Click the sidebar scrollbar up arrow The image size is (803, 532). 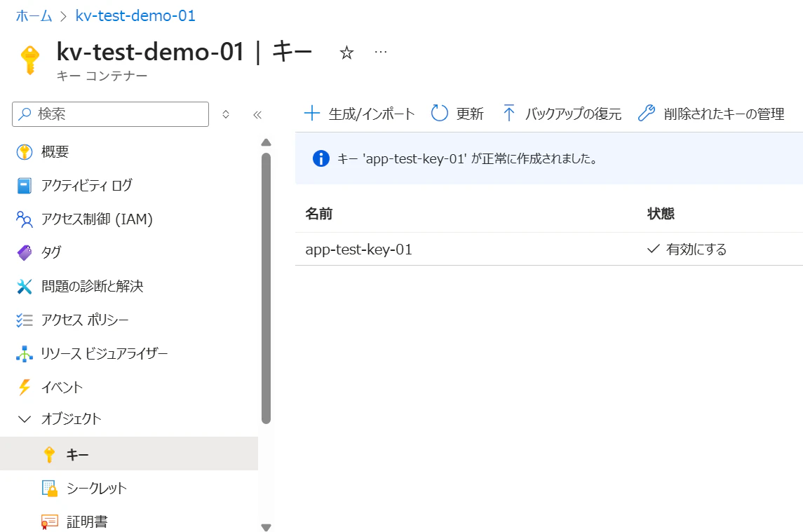[x=266, y=142]
